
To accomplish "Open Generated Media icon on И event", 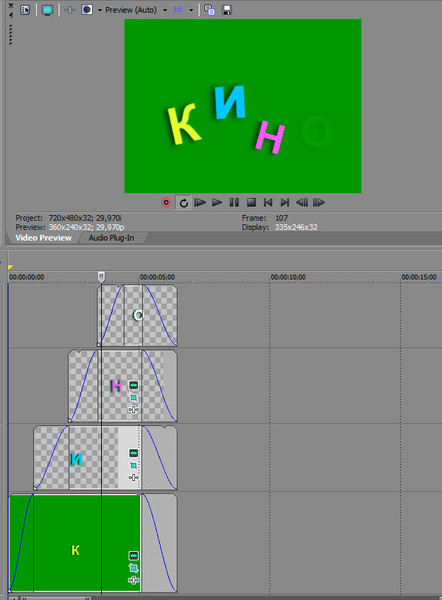I will [x=133, y=453].
